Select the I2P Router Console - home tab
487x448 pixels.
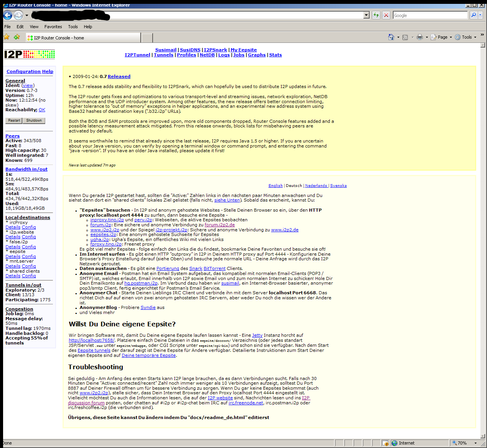click(83, 38)
